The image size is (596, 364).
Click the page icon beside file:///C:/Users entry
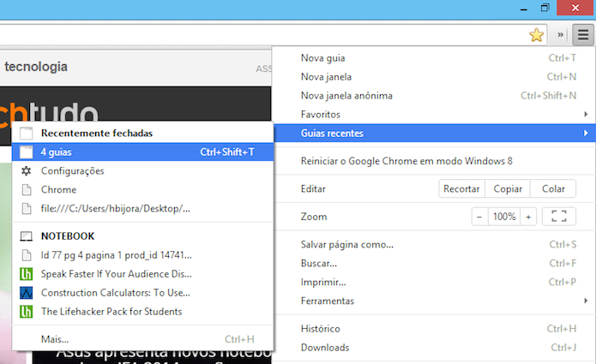(x=27, y=208)
